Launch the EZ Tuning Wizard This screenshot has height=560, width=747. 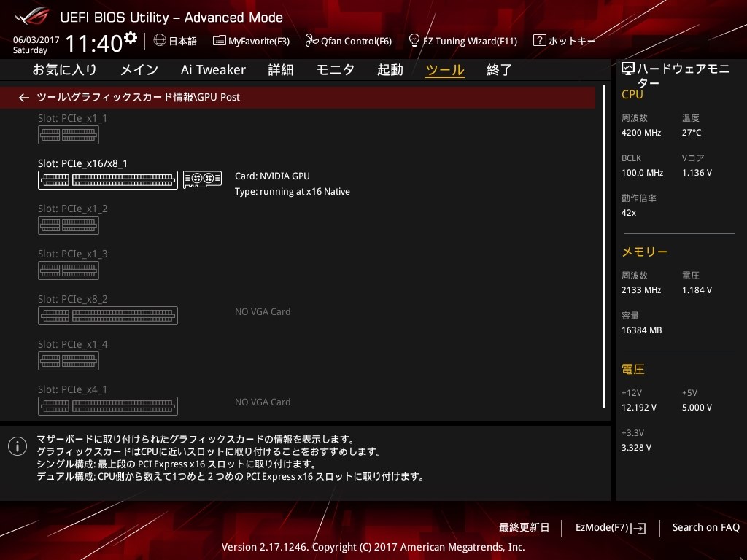pos(462,41)
